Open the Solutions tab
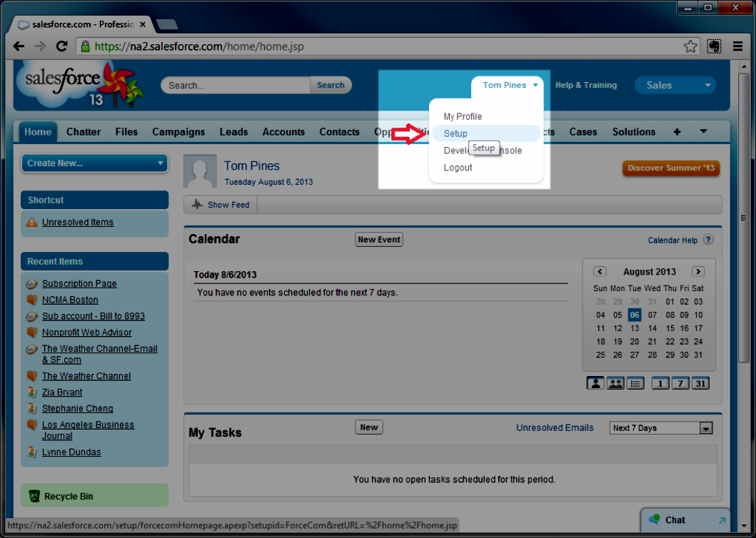The width and height of the screenshot is (756, 538). 634,131
